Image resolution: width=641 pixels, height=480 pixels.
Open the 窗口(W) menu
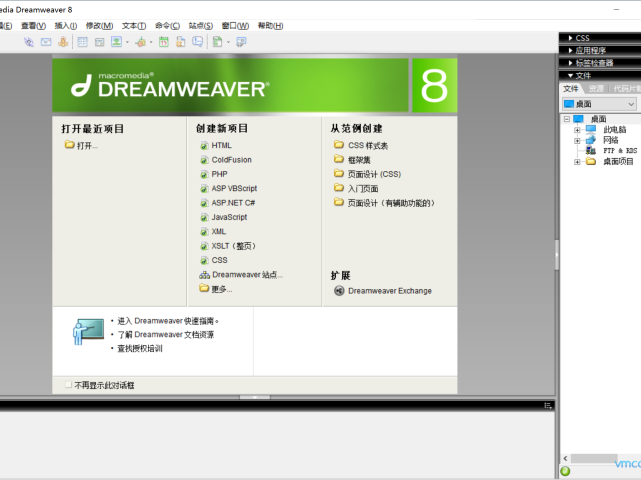click(235, 26)
